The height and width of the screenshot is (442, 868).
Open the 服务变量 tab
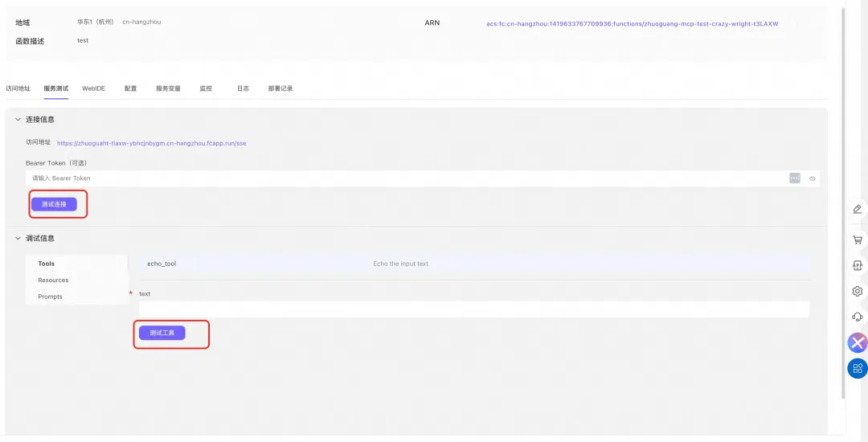pos(168,88)
